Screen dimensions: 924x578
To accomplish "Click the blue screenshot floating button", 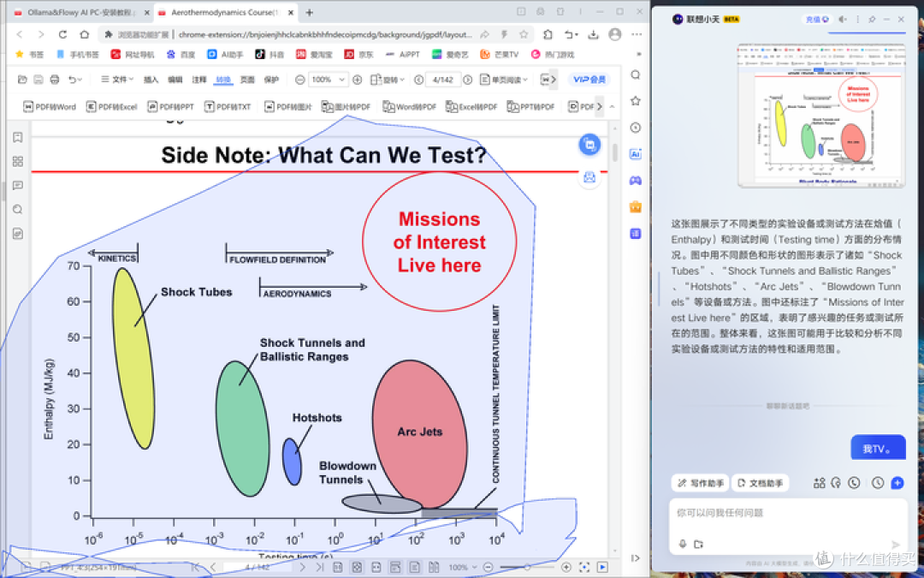I will coord(589,145).
